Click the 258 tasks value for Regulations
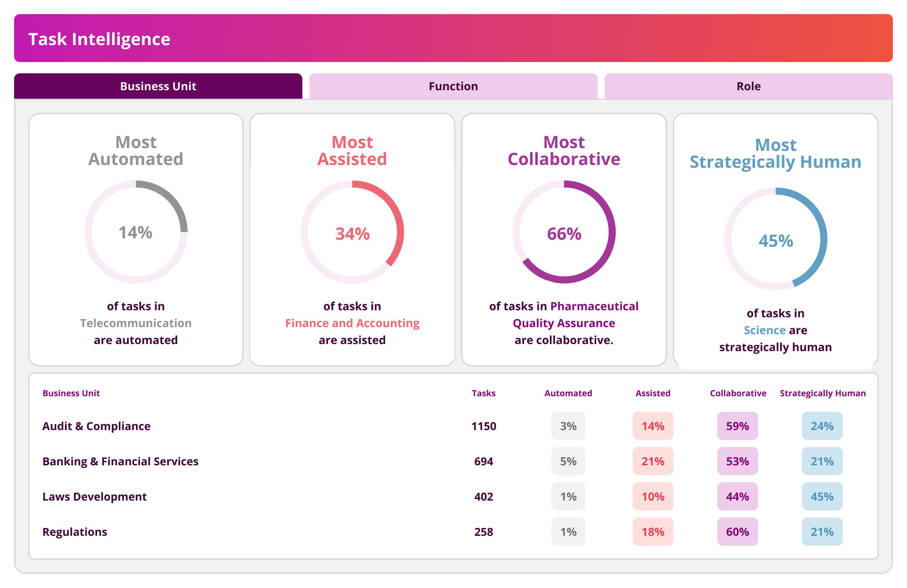 click(483, 532)
